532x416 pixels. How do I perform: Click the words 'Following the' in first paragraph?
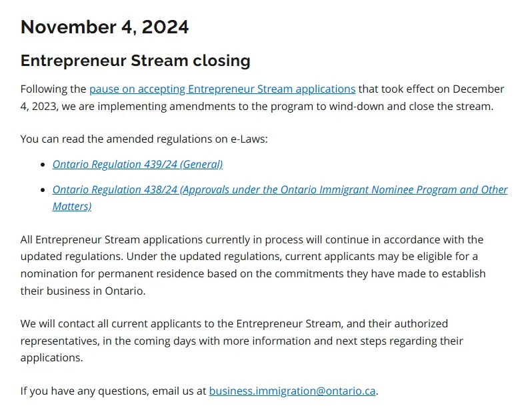(x=53, y=89)
